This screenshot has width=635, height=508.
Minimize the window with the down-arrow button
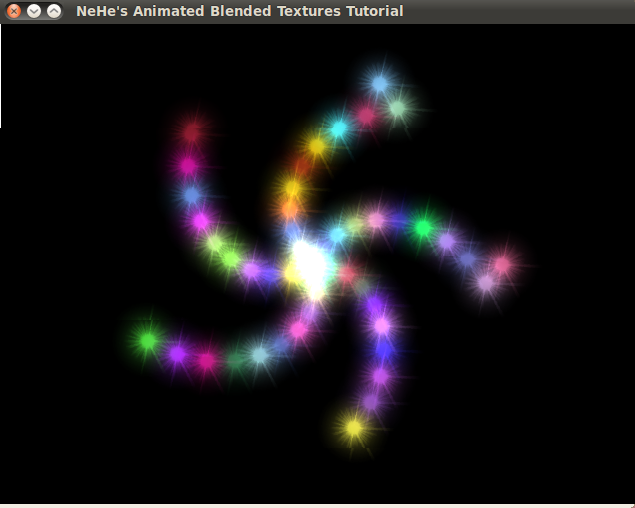pyautogui.click(x=34, y=11)
